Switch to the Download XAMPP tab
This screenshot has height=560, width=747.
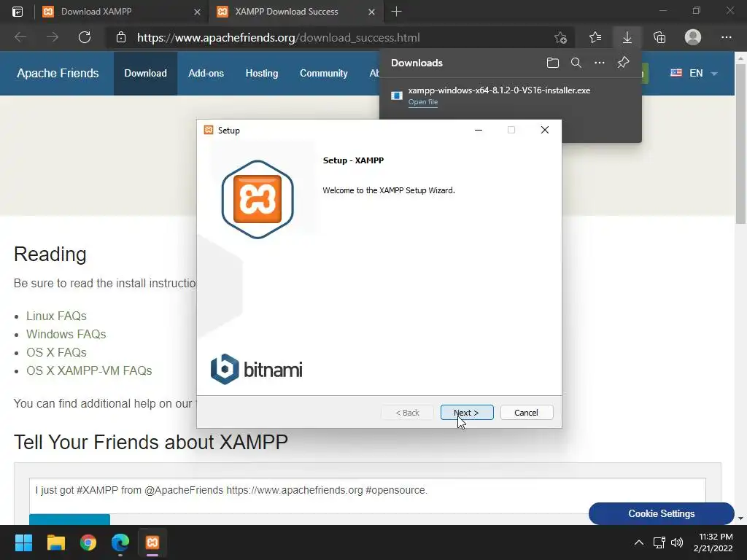tap(96, 12)
